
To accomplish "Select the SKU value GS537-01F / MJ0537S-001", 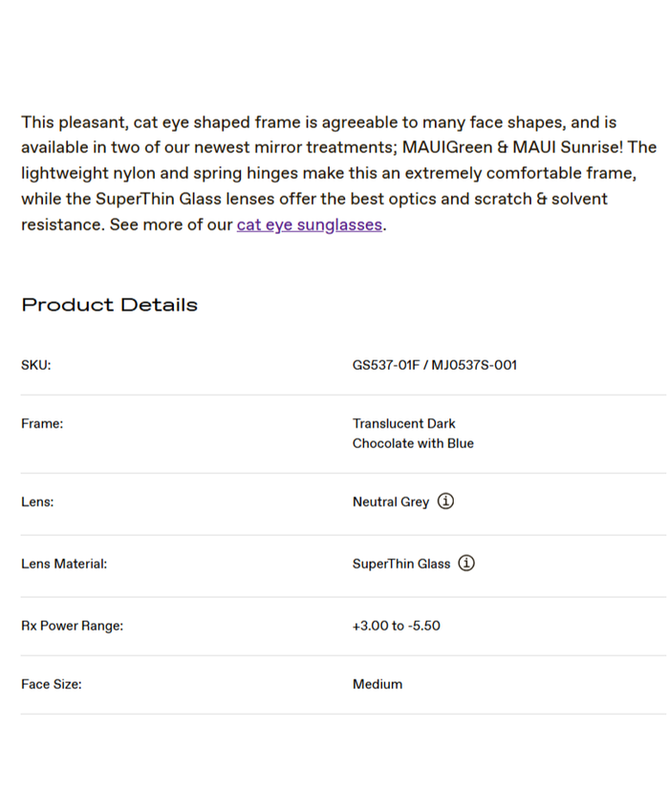I will coord(434,365).
